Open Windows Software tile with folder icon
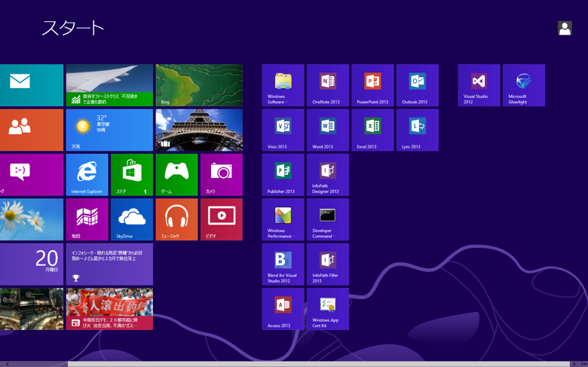 [x=283, y=85]
